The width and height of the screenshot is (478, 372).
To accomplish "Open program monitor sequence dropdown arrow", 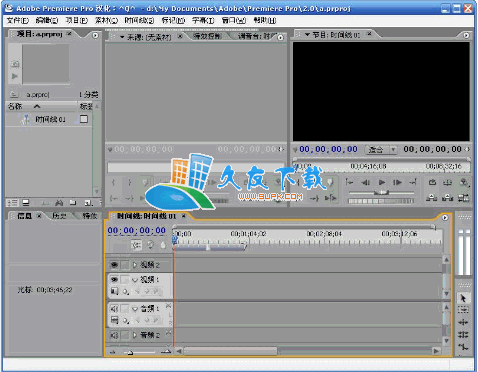I will pos(307,35).
